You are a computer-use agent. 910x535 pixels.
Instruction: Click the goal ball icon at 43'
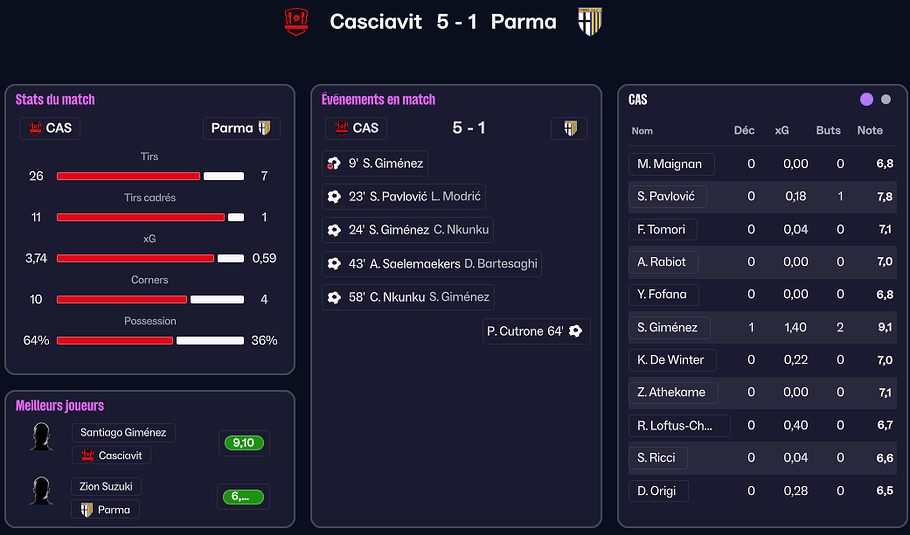click(334, 264)
